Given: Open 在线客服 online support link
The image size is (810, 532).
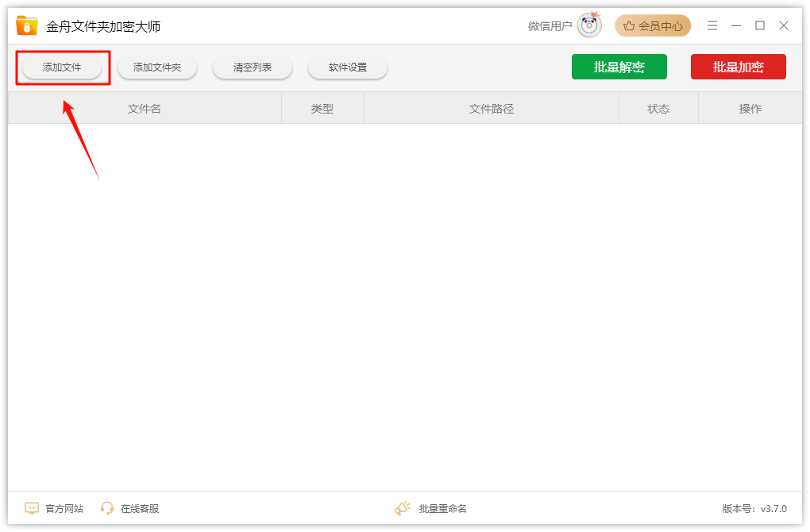Looking at the screenshot, I should coord(140,509).
